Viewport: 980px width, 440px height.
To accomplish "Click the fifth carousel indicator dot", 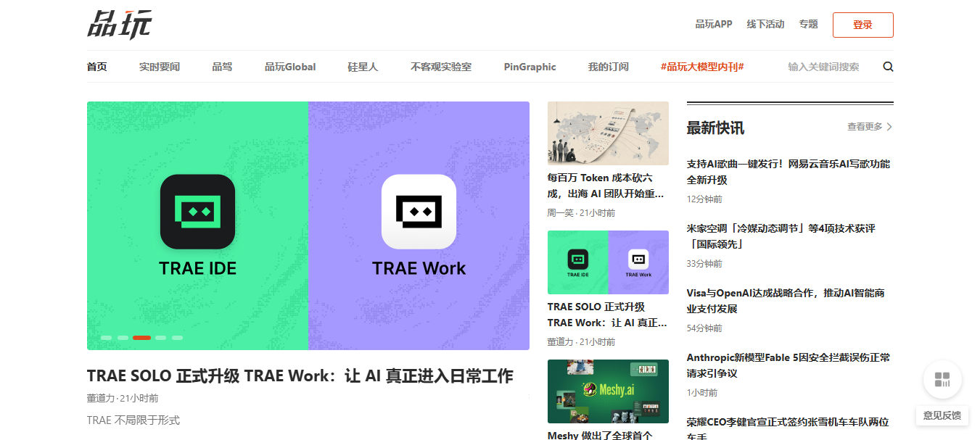I will 177,338.
